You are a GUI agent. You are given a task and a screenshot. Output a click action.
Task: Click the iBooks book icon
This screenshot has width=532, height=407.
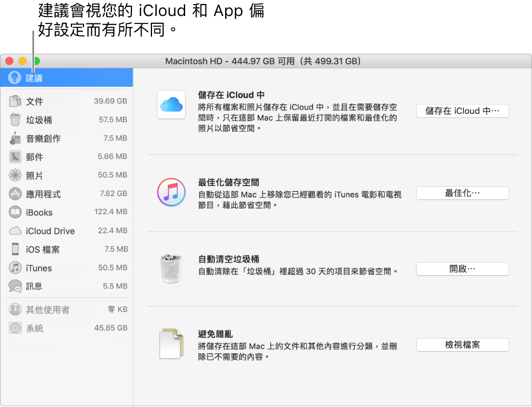pos(15,212)
